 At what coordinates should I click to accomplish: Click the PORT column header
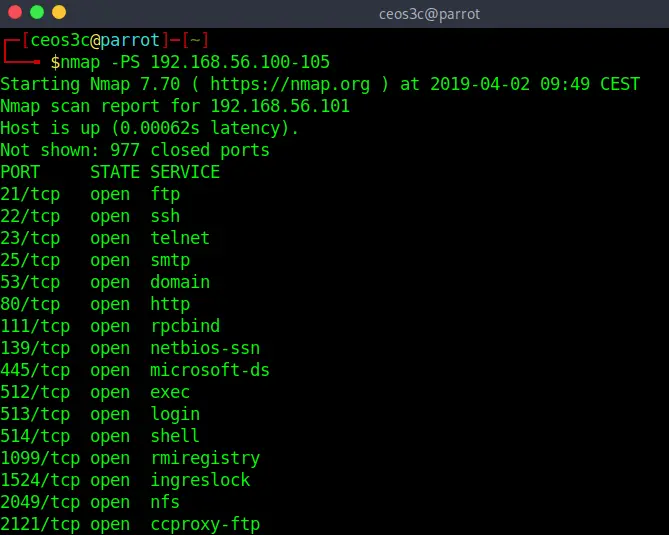click(20, 172)
